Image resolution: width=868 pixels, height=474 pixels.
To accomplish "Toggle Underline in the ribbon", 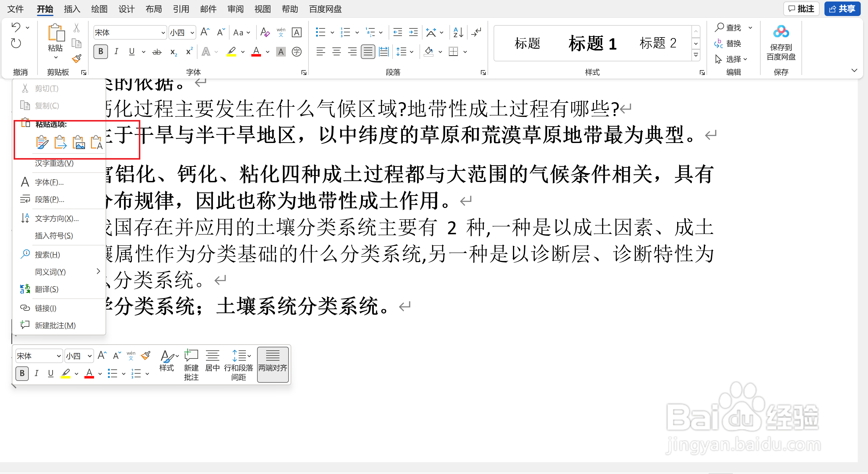I will [132, 52].
